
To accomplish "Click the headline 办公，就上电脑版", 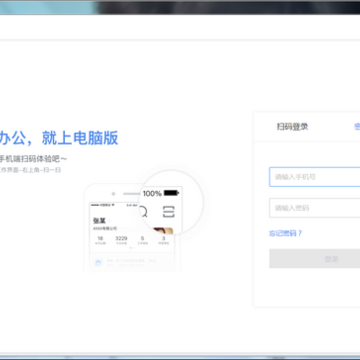I will tap(59, 138).
